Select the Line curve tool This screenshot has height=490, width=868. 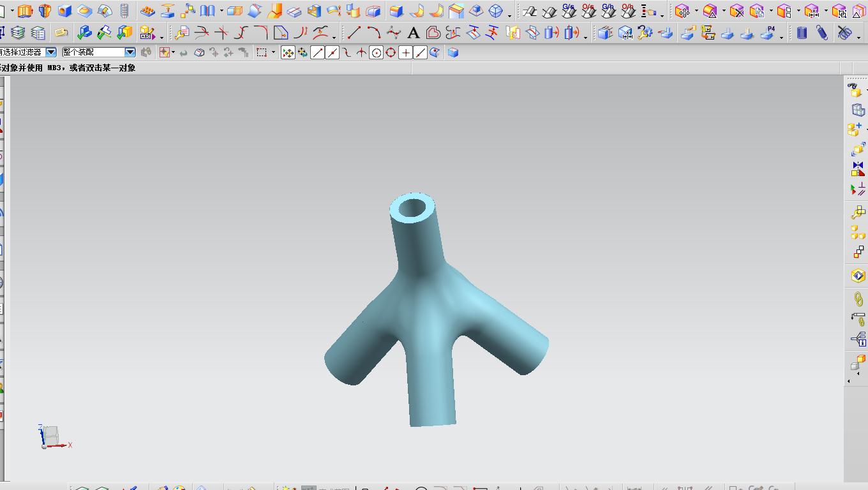click(354, 33)
